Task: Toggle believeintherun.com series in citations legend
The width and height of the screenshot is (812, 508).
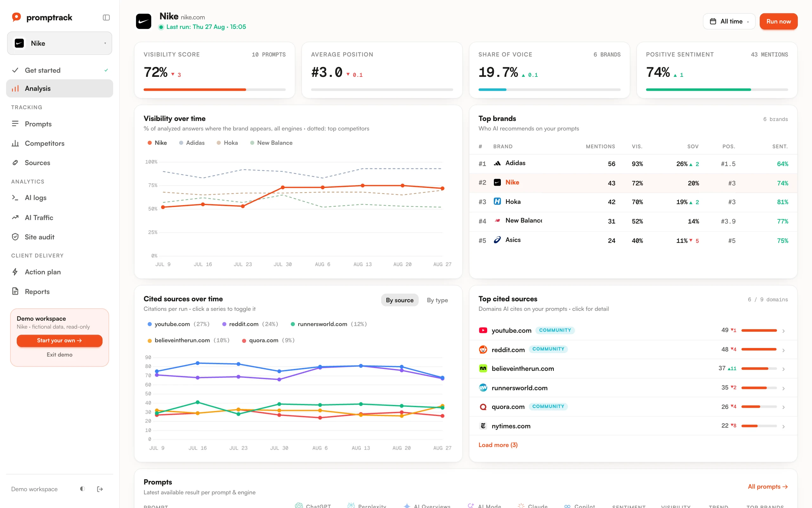Action: (189, 340)
